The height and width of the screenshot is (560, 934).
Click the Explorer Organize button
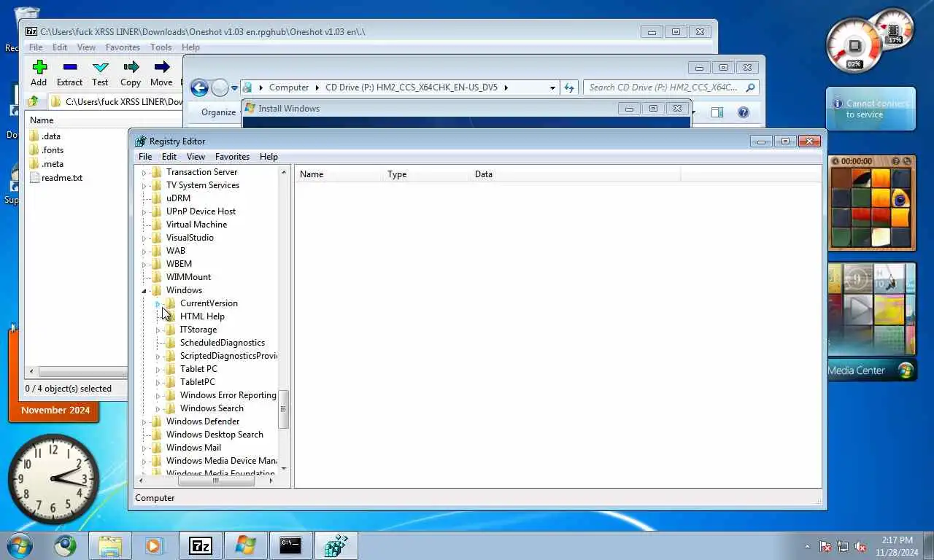(x=219, y=112)
